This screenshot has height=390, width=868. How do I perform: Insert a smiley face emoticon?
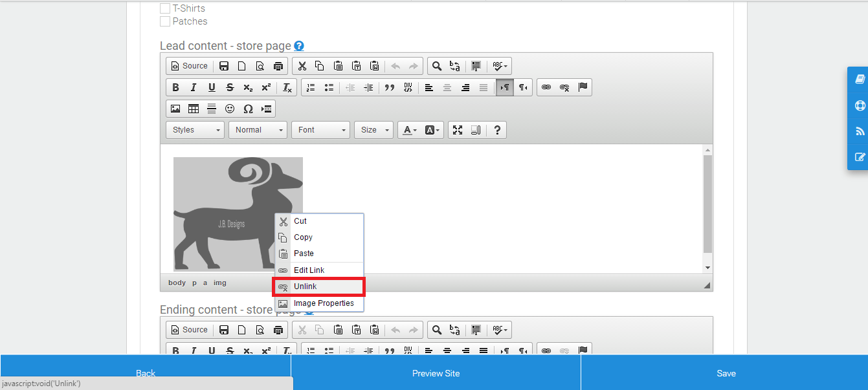click(x=230, y=108)
